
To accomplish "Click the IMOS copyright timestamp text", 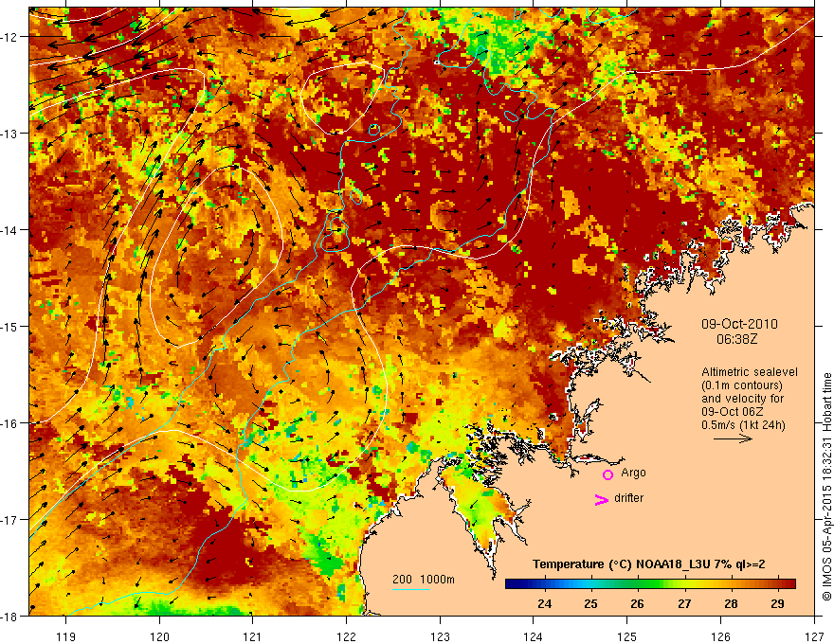I will [826, 487].
